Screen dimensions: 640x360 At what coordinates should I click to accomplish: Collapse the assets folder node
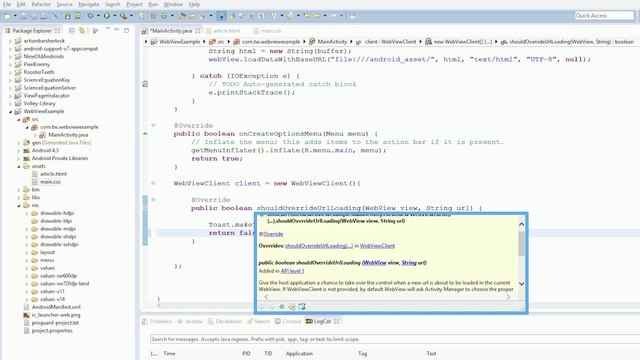[19, 166]
